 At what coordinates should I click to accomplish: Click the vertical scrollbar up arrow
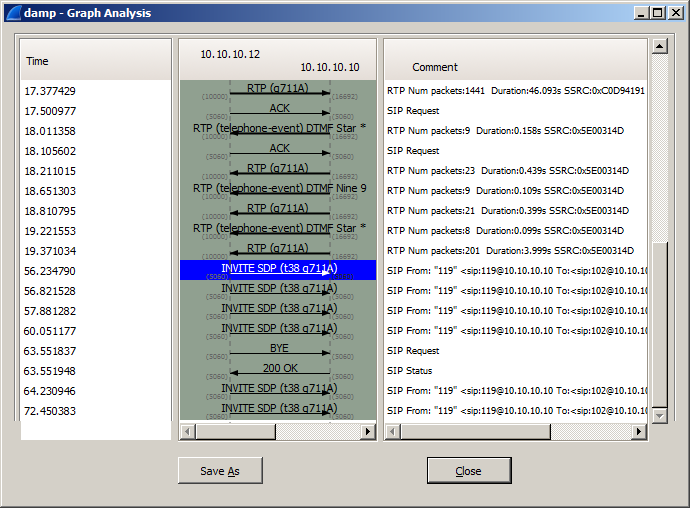click(659, 46)
